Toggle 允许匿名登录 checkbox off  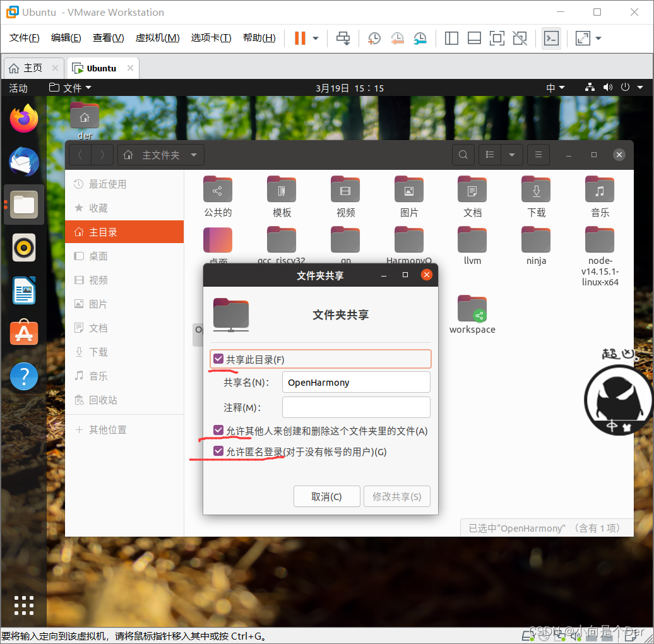point(218,451)
